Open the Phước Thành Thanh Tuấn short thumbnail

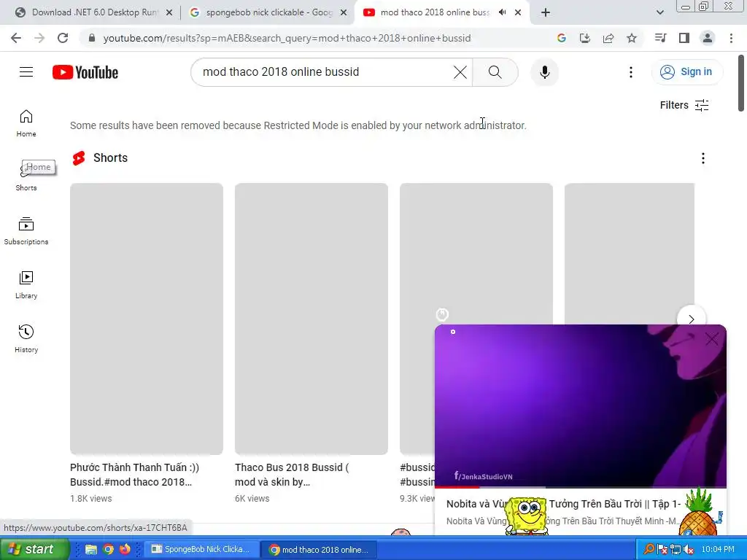pos(147,319)
